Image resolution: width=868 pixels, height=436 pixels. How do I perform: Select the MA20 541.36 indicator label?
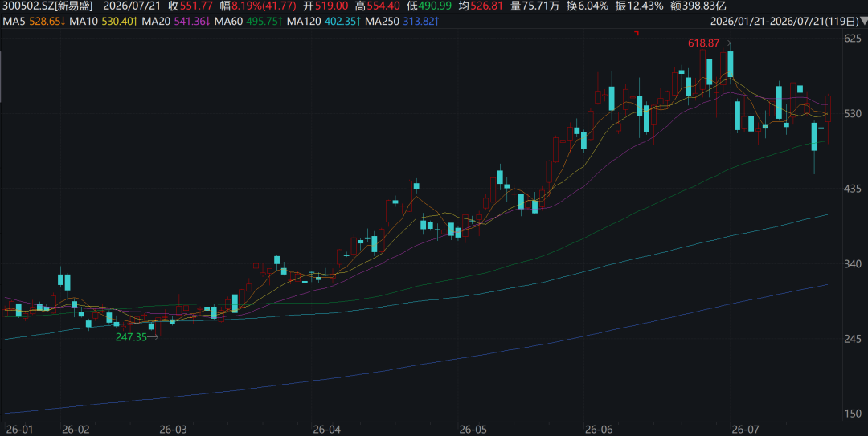click(x=175, y=22)
